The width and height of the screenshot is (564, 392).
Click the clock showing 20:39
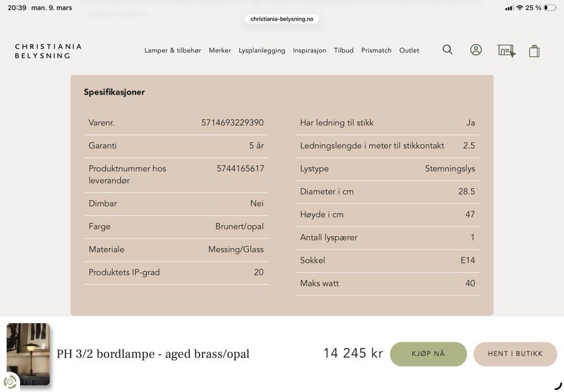click(18, 8)
